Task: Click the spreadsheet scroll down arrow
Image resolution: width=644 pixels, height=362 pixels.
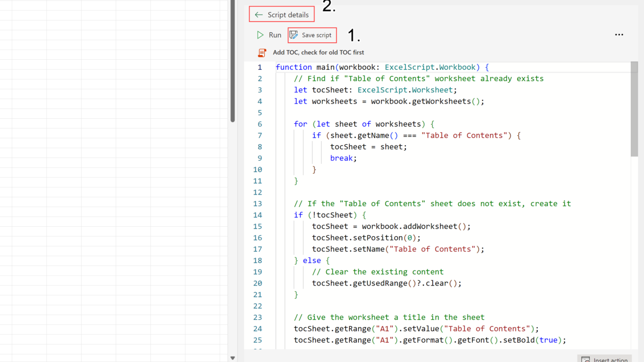Action: (x=232, y=358)
